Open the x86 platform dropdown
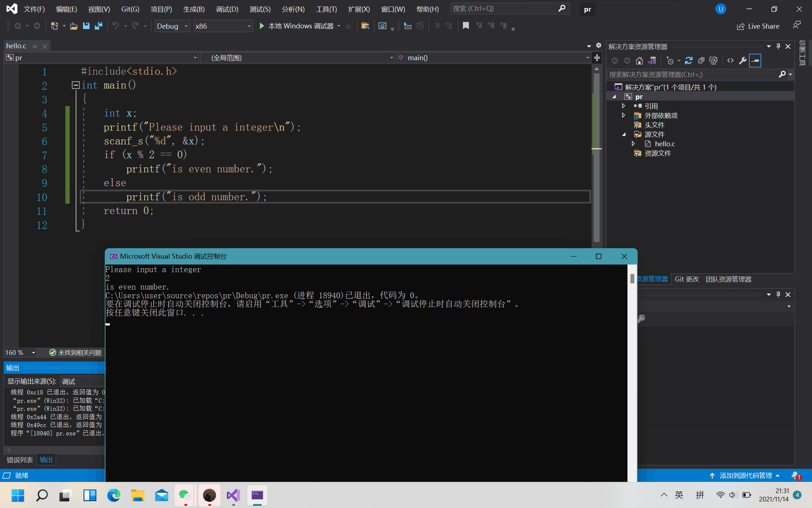Viewport: 812px width, 508px height. [223, 26]
